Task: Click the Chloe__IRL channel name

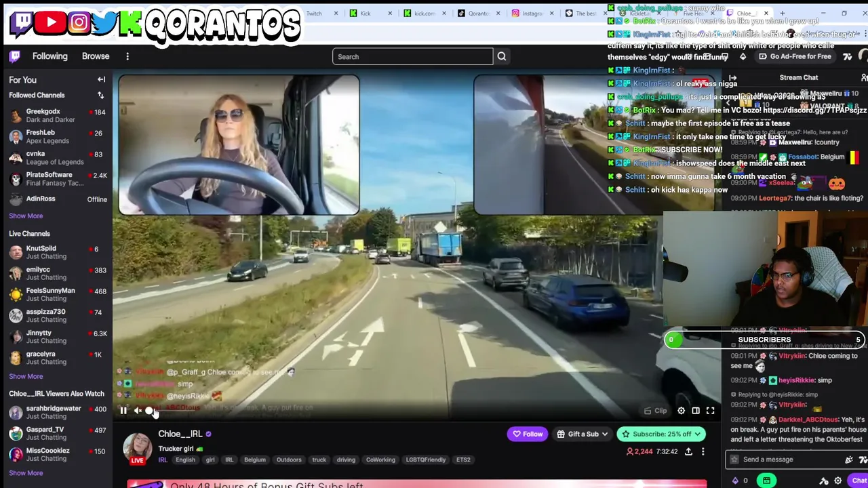Action: [x=180, y=434]
